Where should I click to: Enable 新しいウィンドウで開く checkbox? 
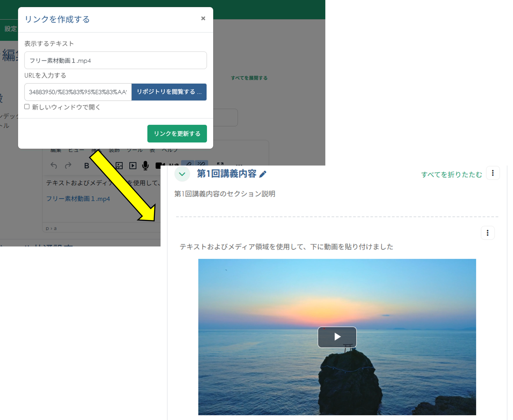tap(27, 107)
